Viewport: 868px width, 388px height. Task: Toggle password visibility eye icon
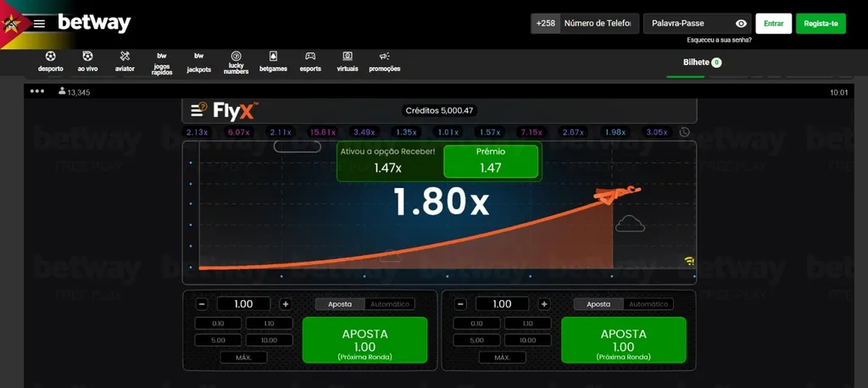click(x=741, y=23)
